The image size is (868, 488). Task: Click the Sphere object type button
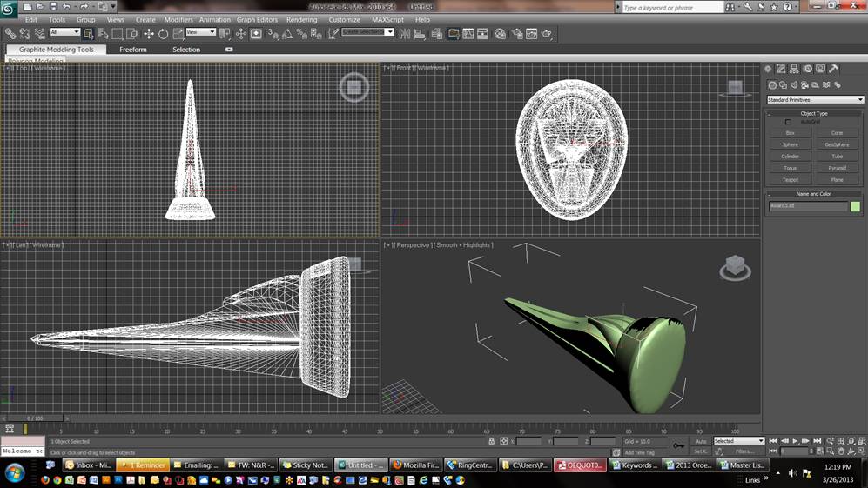(790, 144)
